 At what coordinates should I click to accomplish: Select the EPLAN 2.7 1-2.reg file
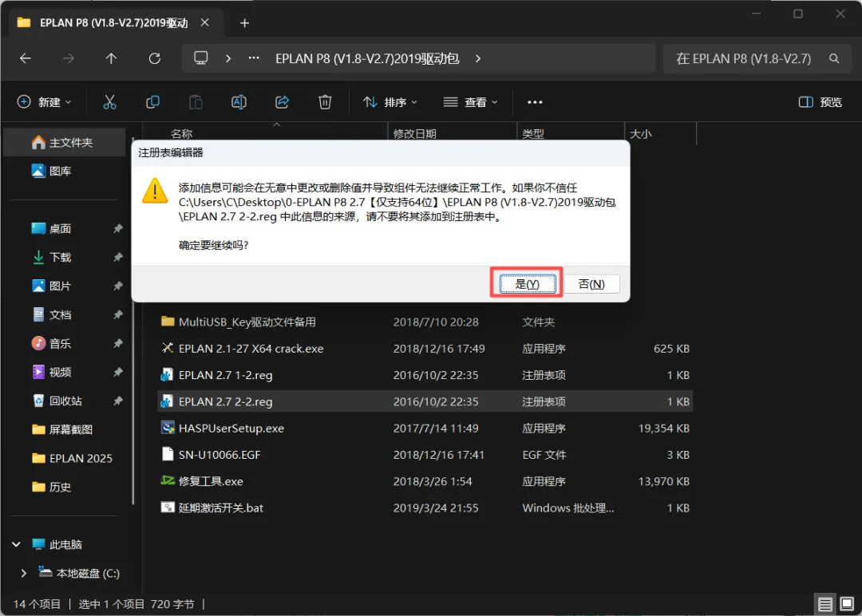coord(425,375)
